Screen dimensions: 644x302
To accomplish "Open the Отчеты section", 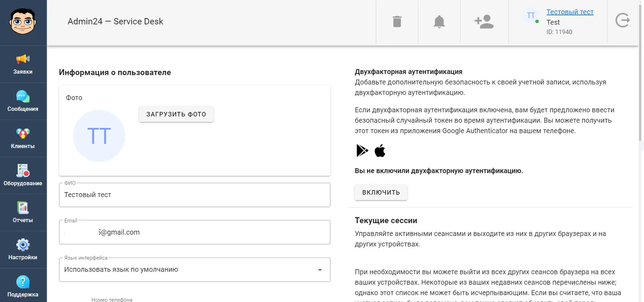I will [23, 213].
